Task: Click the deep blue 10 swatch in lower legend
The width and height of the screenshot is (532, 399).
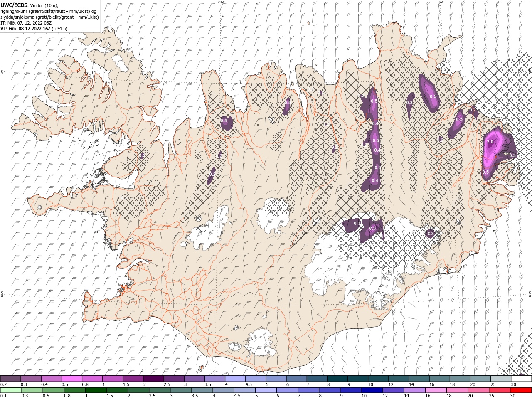Action: coord(372,390)
